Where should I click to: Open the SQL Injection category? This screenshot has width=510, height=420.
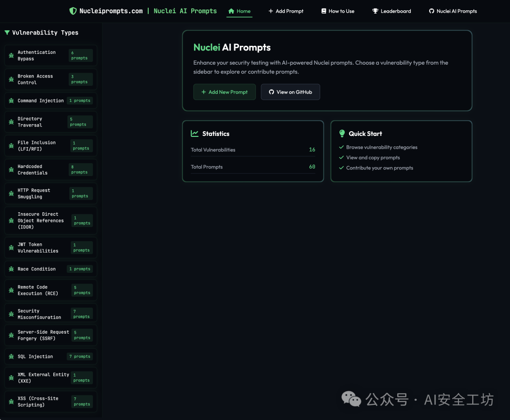tap(51, 357)
